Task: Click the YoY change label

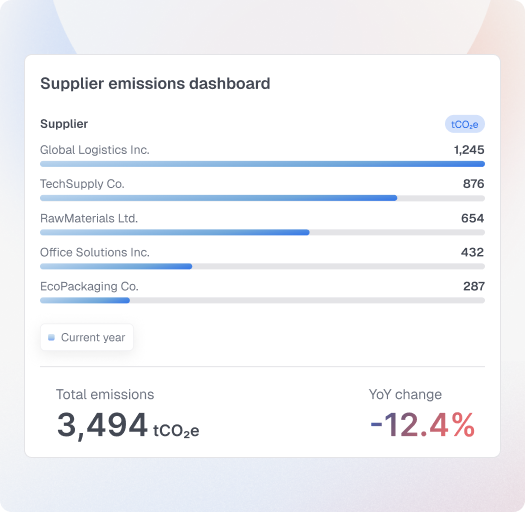Action: point(405,394)
